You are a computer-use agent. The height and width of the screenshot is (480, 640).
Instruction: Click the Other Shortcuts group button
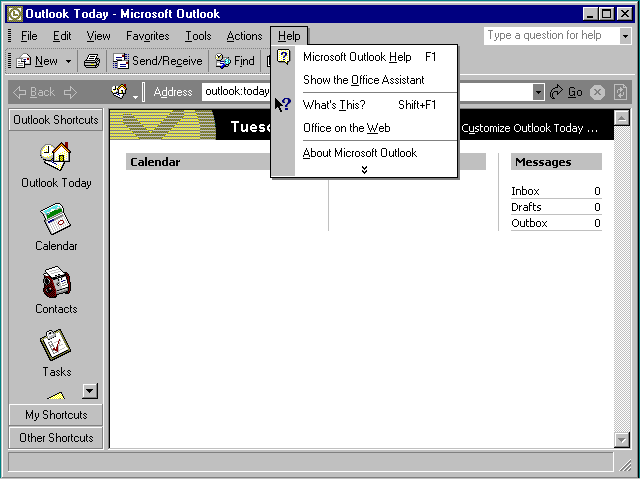point(56,438)
